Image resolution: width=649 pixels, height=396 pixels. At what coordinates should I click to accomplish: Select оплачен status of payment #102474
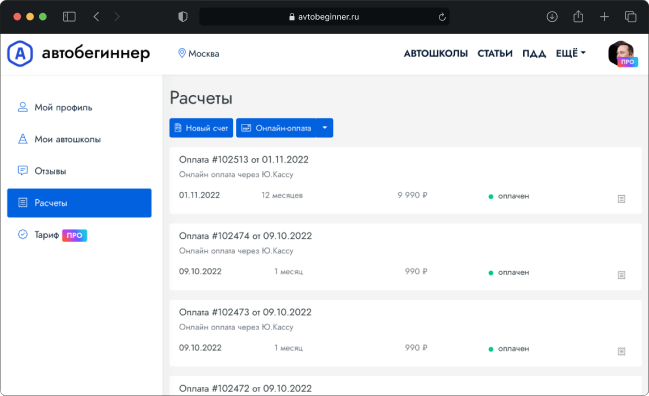pos(509,272)
